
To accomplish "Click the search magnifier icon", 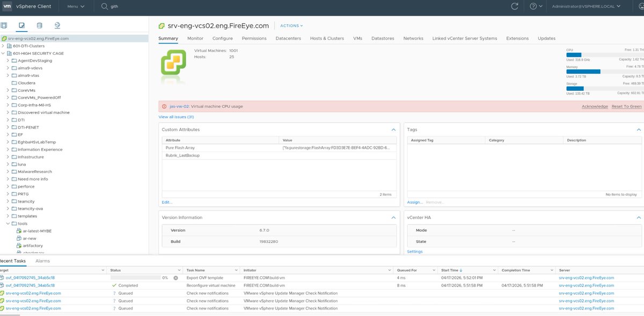I will (x=104, y=6).
